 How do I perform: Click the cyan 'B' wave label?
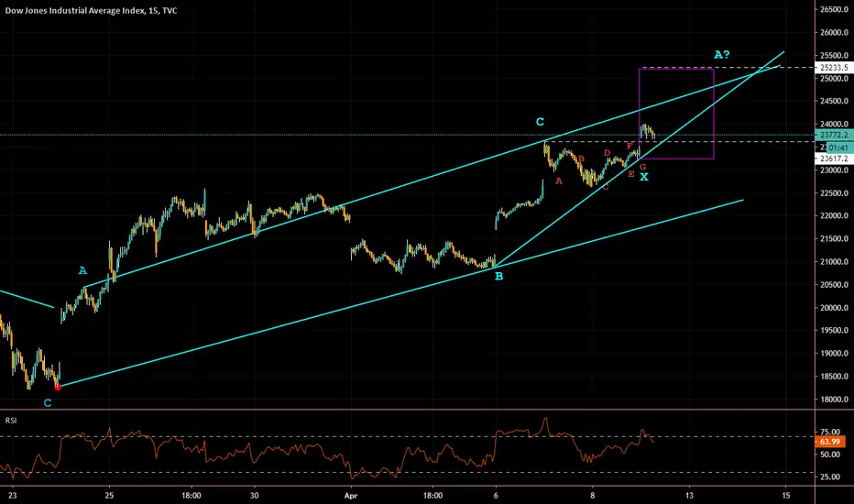click(x=498, y=276)
